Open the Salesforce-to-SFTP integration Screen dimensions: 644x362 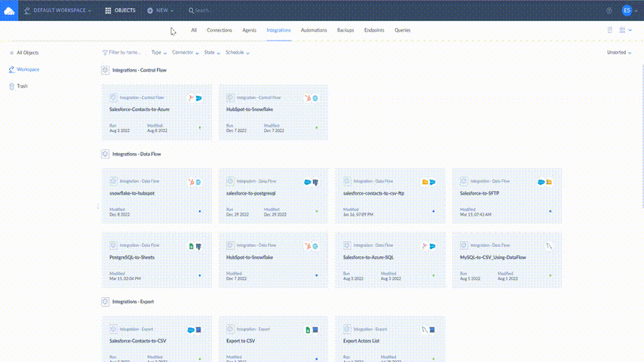coord(508,196)
